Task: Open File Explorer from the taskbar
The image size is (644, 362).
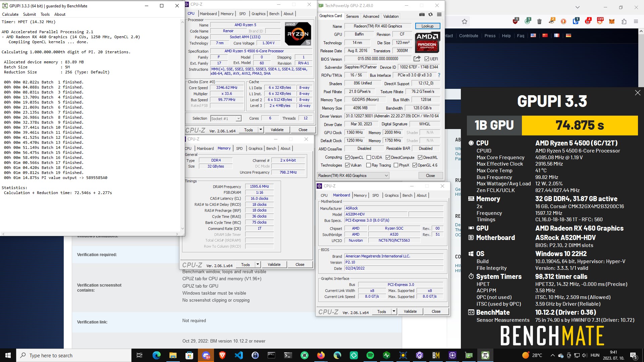Action: point(173,355)
